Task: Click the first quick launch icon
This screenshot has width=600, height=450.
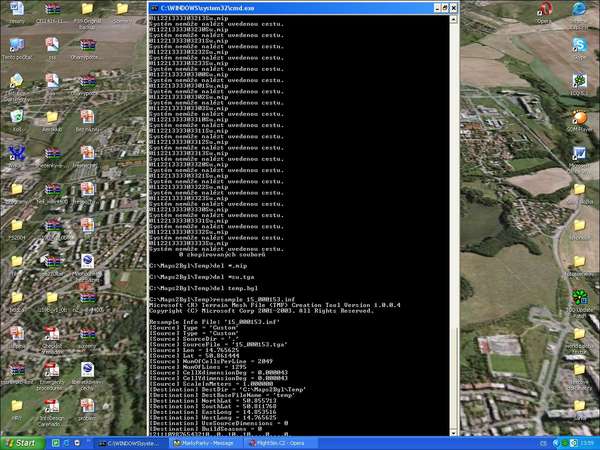Action: pyautogui.click(x=55, y=443)
